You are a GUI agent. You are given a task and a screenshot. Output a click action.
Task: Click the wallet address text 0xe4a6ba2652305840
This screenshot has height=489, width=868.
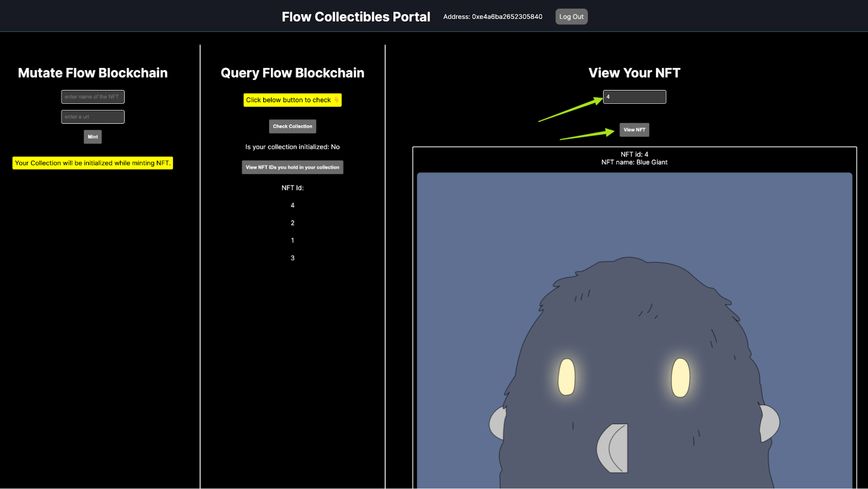point(492,17)
